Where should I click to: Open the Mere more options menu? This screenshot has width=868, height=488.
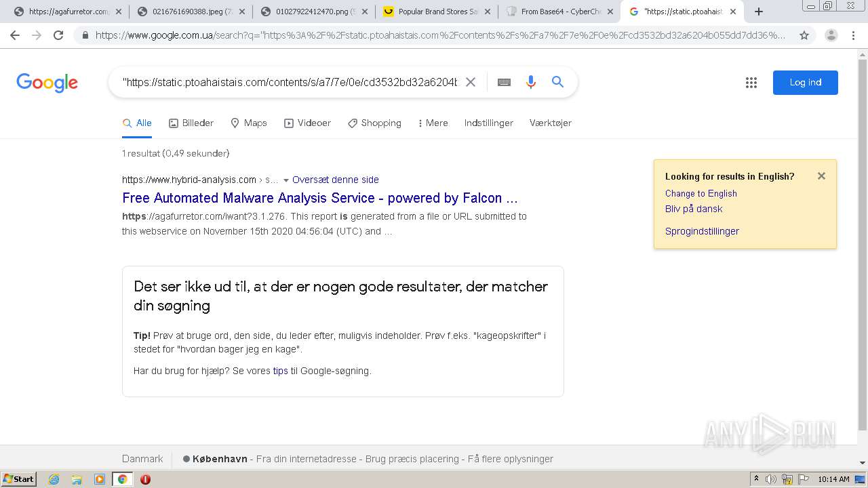pos(433,123)
